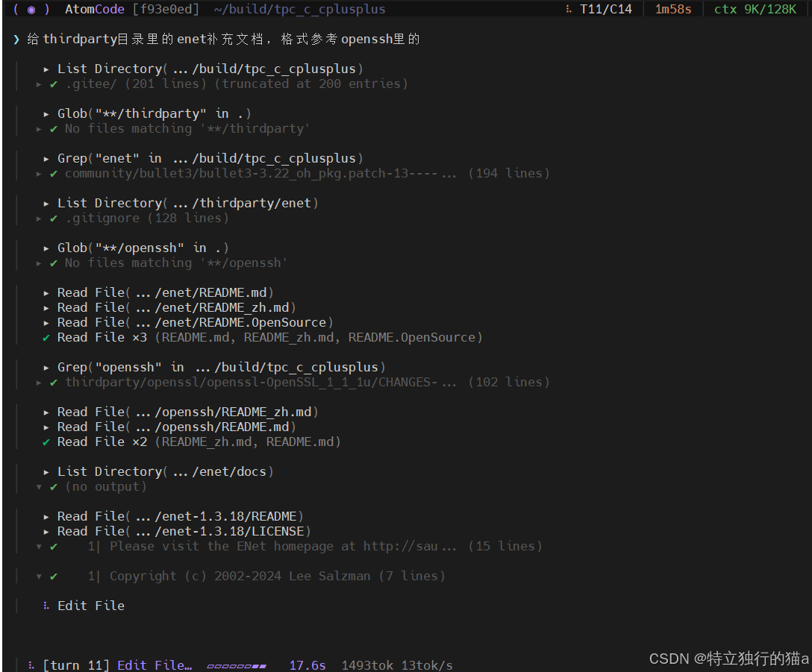812x672 pixels.
Task: Click the prompt chevron before the user message
Action: coord(16,40)
